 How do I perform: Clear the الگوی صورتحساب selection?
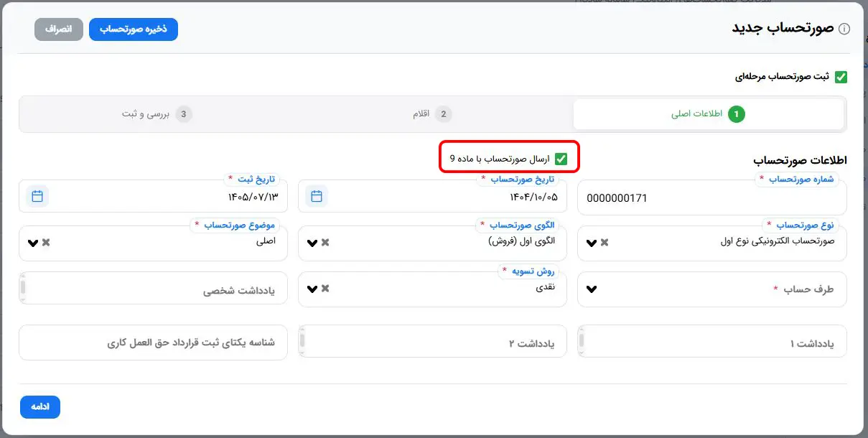pos(325,243)
